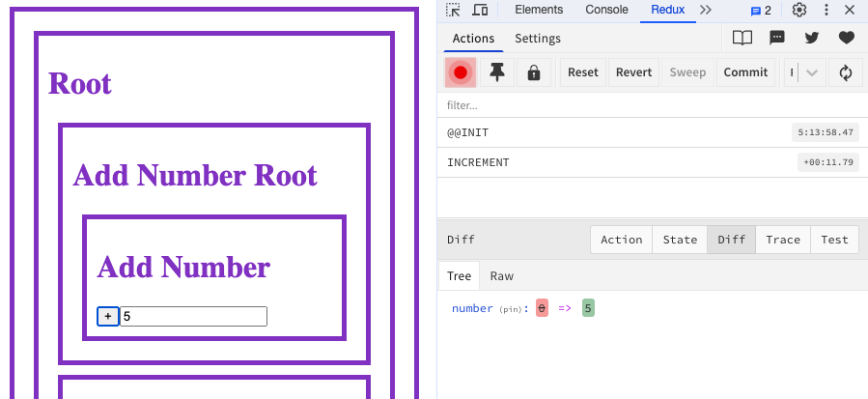868x399 pixels.
Task: Click the sync refresh arrows icon
Action: click(845, 72)
